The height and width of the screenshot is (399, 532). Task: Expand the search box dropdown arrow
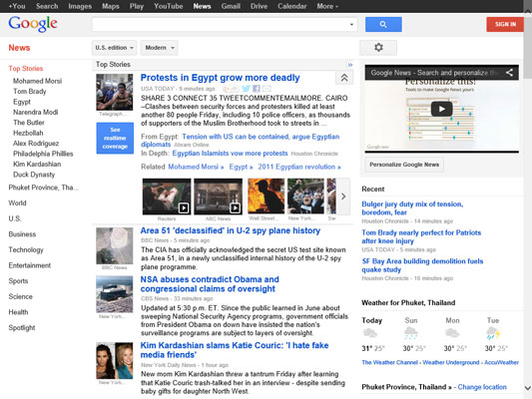tap(351, 24)
